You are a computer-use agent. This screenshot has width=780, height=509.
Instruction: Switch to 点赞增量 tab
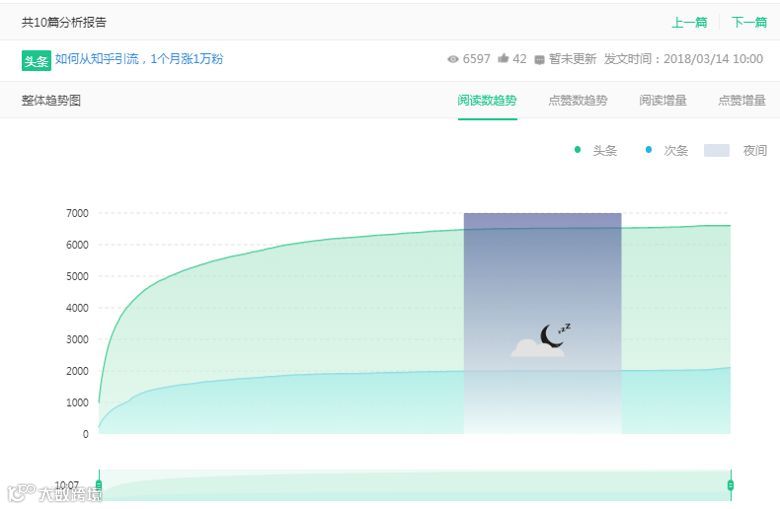click(x=742, y=101)
